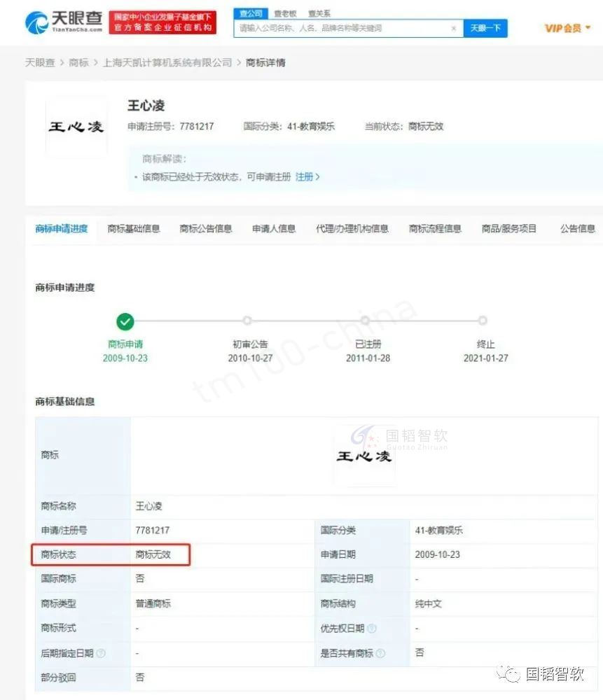This screenshot has height=700, width=603.
Task: Click the 终止 progress node
Action: point(483,321)
